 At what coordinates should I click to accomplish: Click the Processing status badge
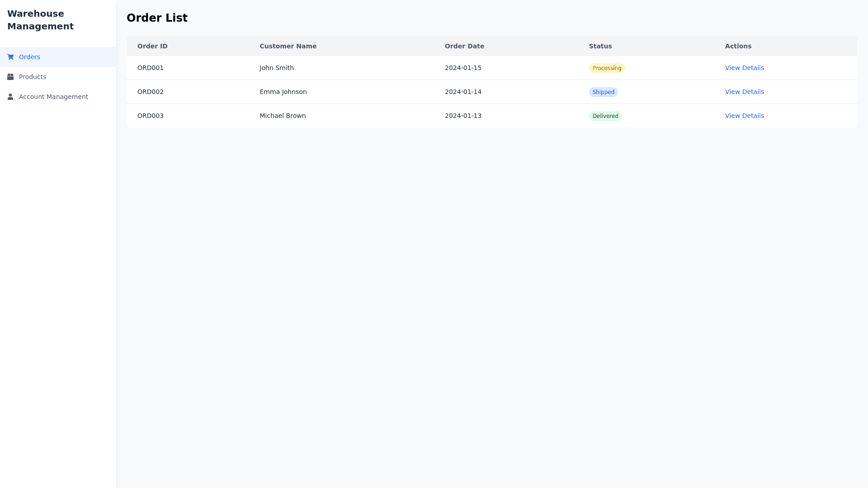[x=607, y=68]
